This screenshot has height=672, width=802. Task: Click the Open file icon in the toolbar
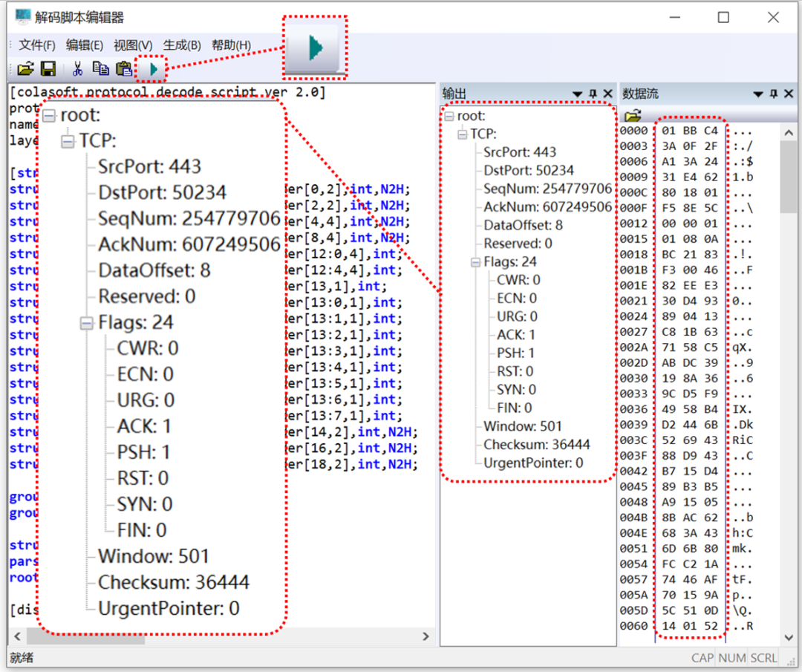tap(26, 69)
